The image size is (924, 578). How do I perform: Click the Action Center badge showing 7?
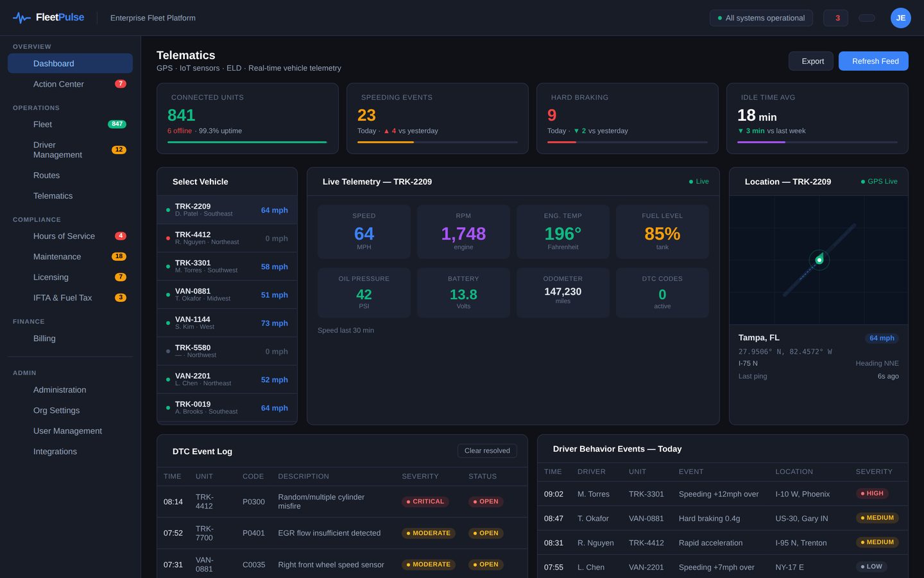[x=120, y=84]
